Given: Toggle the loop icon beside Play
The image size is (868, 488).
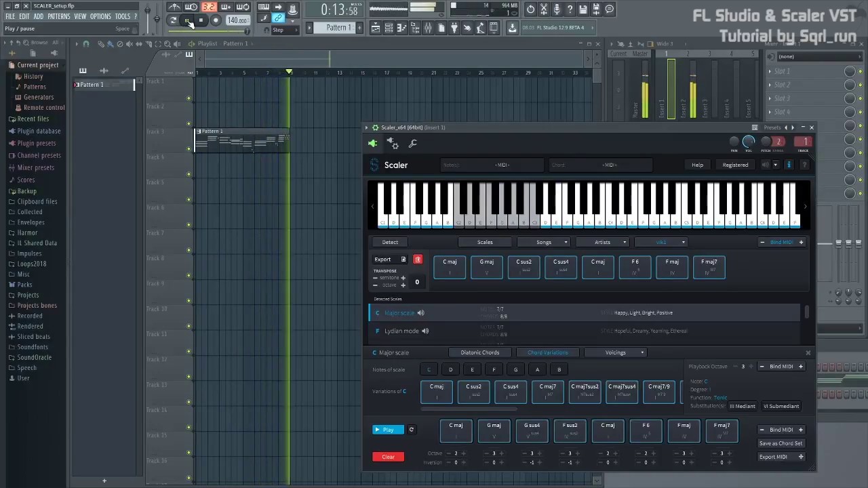Looking at the screenshot, I should (x=411, y=430).
